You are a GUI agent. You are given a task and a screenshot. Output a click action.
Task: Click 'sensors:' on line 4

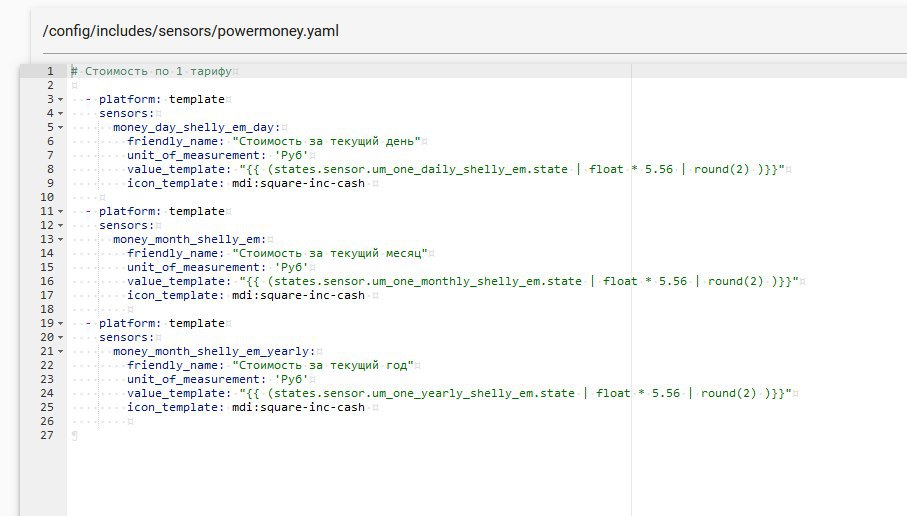click(127, 113)
